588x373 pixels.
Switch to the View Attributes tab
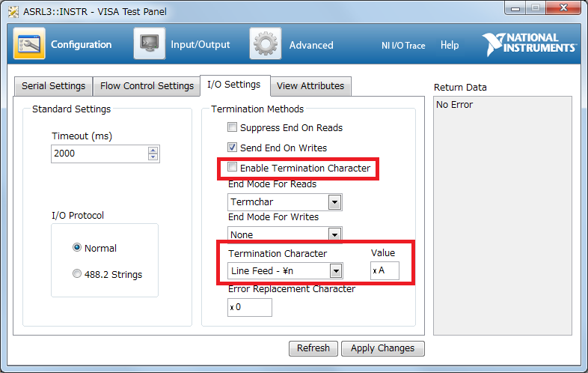click(310, 86)
